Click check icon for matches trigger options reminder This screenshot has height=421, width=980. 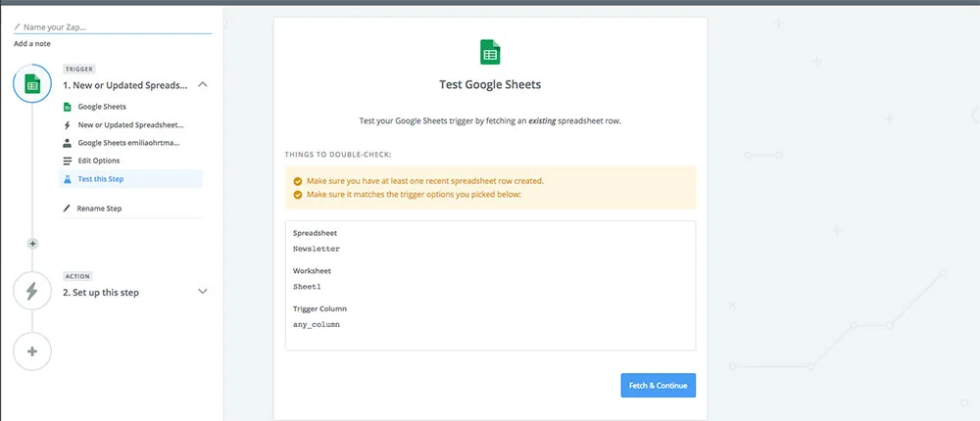(298, 194)
